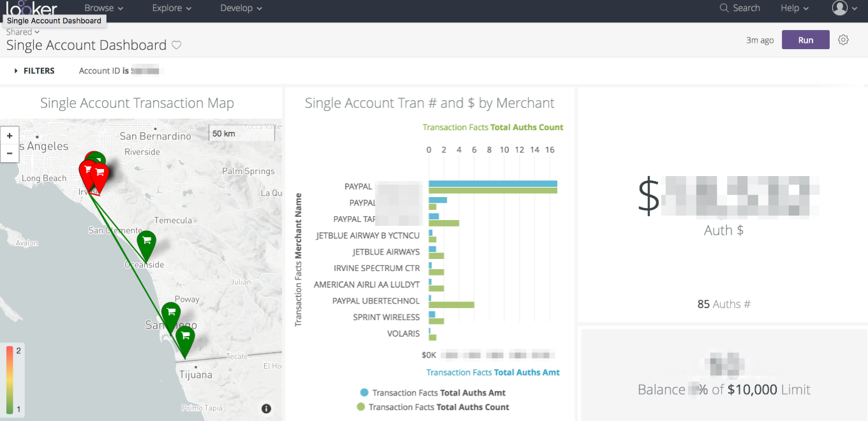
Task: Open the Browse menu
Action: [x=103, y=8]
